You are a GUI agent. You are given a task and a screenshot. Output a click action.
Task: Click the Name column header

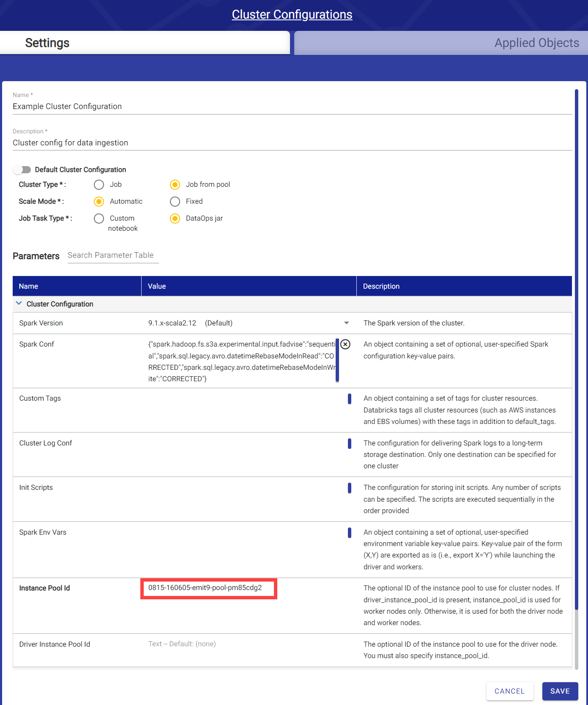pyautogui.click(x=77, y=286)
